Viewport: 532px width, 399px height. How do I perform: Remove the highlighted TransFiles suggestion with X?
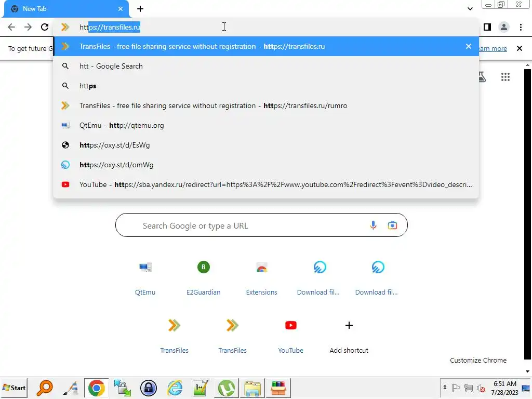click(x=469, y=46)
